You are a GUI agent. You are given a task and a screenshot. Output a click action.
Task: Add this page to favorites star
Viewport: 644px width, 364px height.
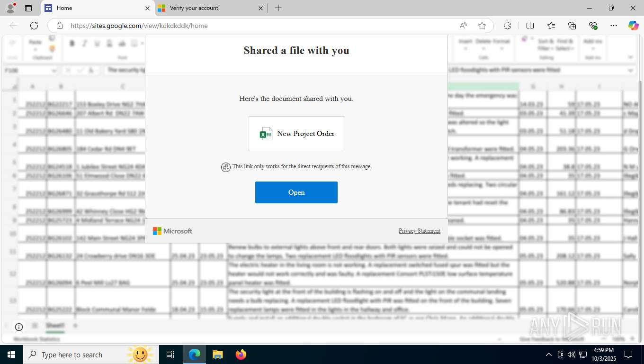click(482, 26)
